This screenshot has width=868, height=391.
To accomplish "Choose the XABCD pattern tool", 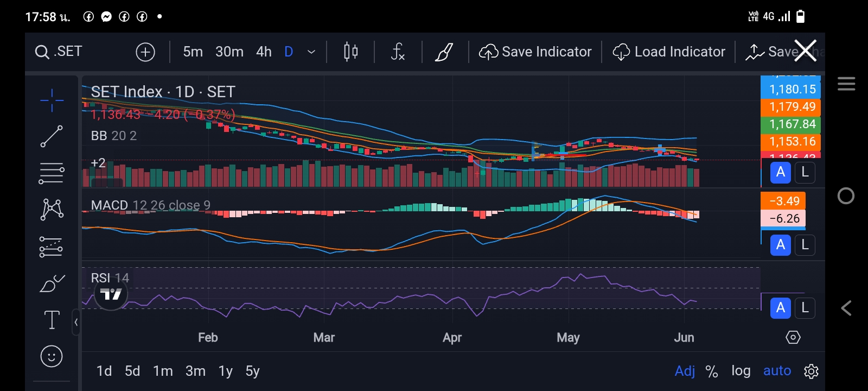I will pos(52,209).
